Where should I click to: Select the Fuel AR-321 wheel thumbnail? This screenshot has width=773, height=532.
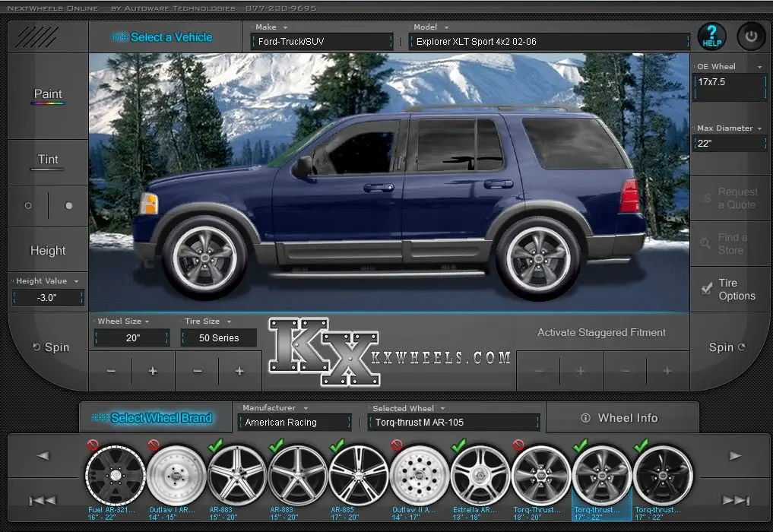click(x=116, y=475)
